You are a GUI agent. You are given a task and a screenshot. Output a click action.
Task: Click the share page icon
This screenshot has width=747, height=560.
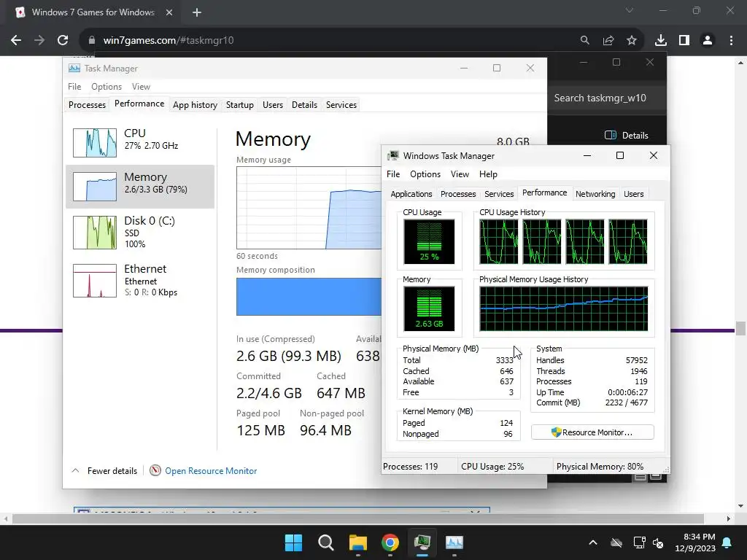click(608, 41)
